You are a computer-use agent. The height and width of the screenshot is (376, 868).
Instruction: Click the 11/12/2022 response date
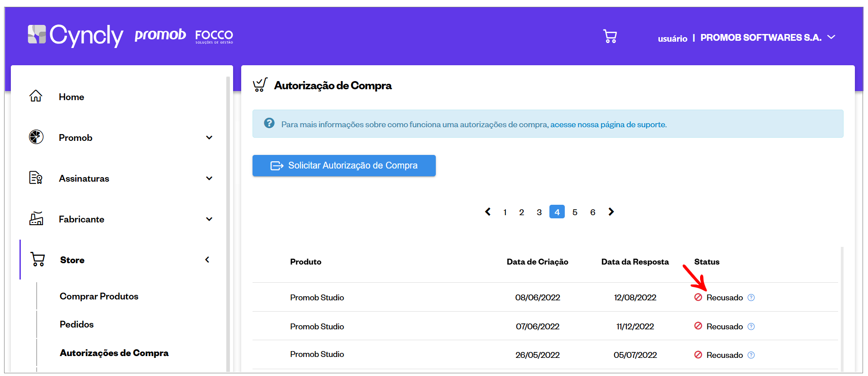(x=635, y=327)
